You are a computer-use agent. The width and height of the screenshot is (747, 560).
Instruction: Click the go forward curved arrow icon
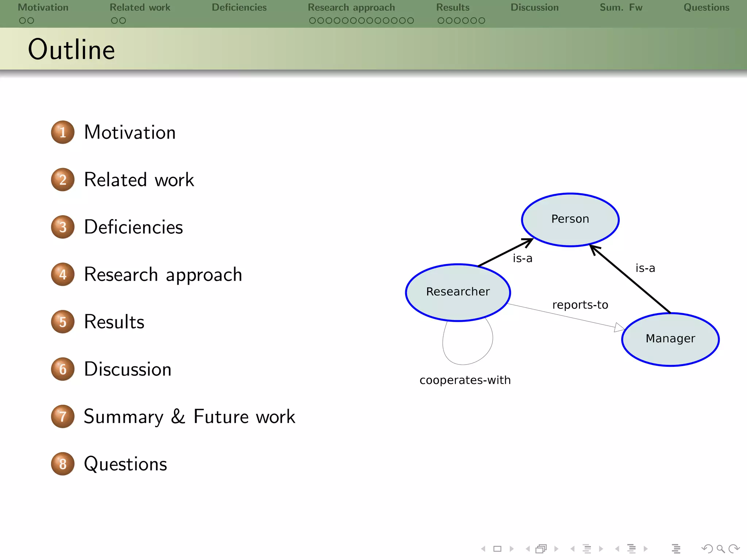click(734, 549)
